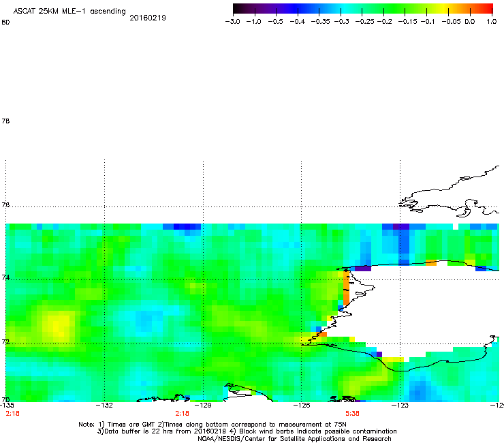Screen dimensions: 504x443
Task: Click the title "ASCAT 25KM MLE-1 ascending"
Action: click(x=69, y=12)
